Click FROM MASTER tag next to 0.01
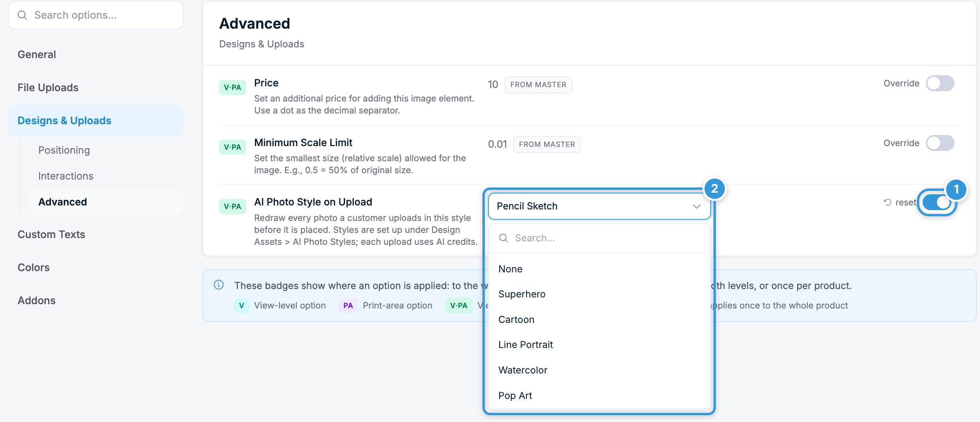 click(x=547, y=145)
